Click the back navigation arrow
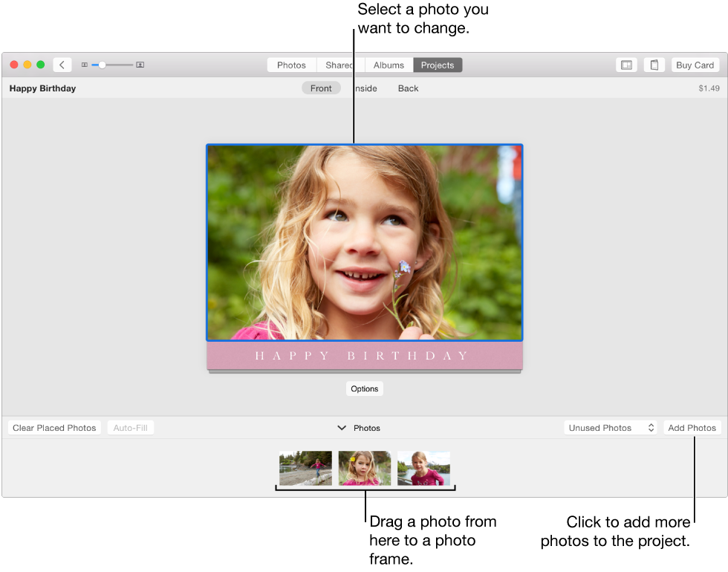Screen dimensions: 728x572 [x=62, y=65]
